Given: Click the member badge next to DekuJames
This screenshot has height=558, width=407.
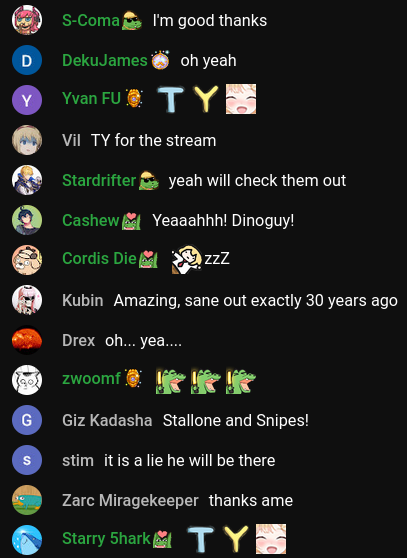Looking at the screenshot, I should pyautogui.click(x=160, y=60).
